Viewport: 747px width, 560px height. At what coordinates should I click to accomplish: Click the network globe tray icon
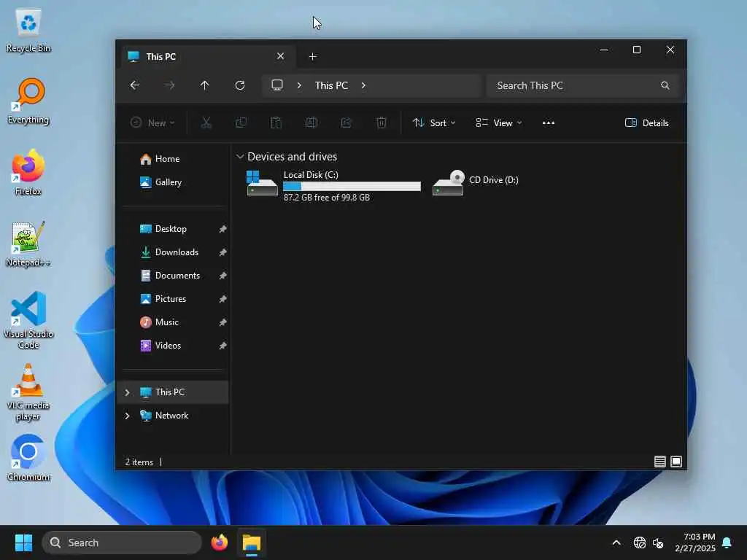(x=639, y=542)
